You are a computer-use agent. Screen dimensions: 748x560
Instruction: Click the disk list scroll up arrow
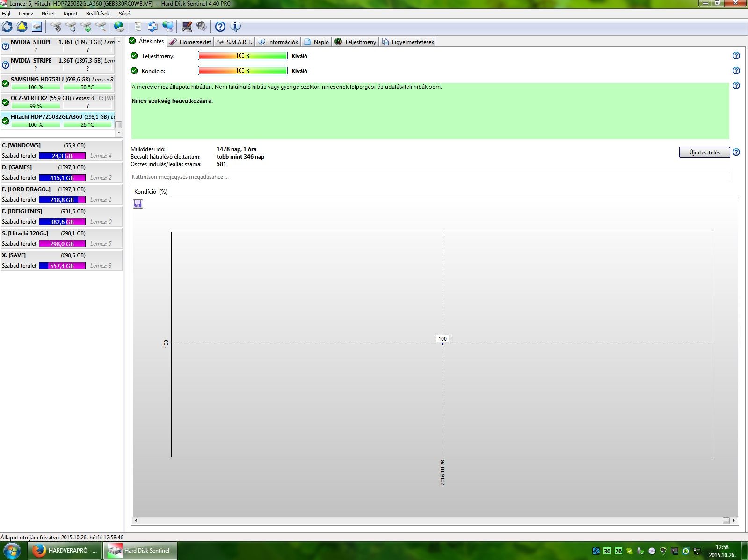[x=119, y=41]
